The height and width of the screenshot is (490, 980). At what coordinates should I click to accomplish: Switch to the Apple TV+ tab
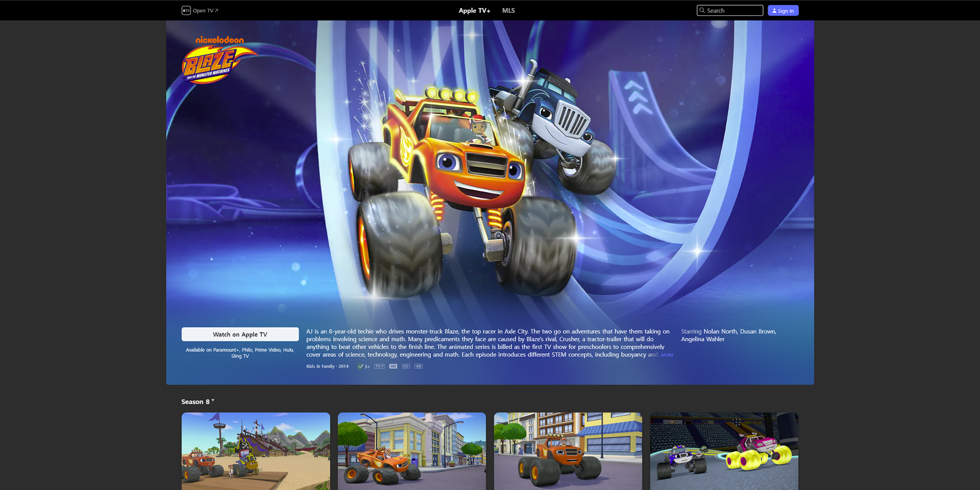(x=474, y=10)
